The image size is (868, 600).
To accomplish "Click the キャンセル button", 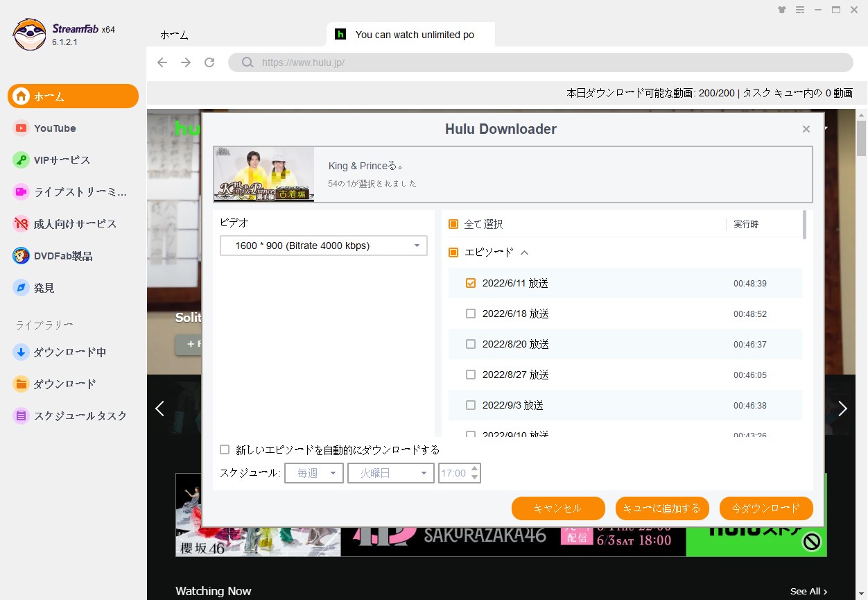I will coord(558,508).
